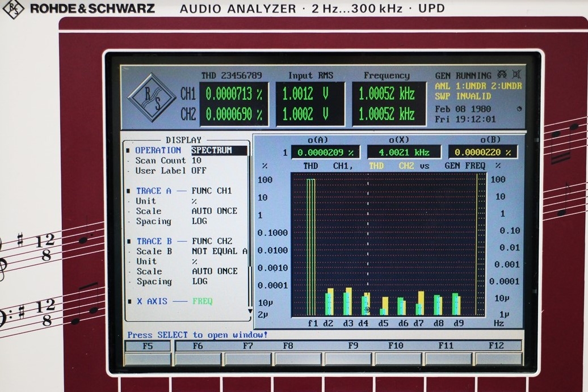
Task: Click the F5 softkey label
Action: coord(148,346)
